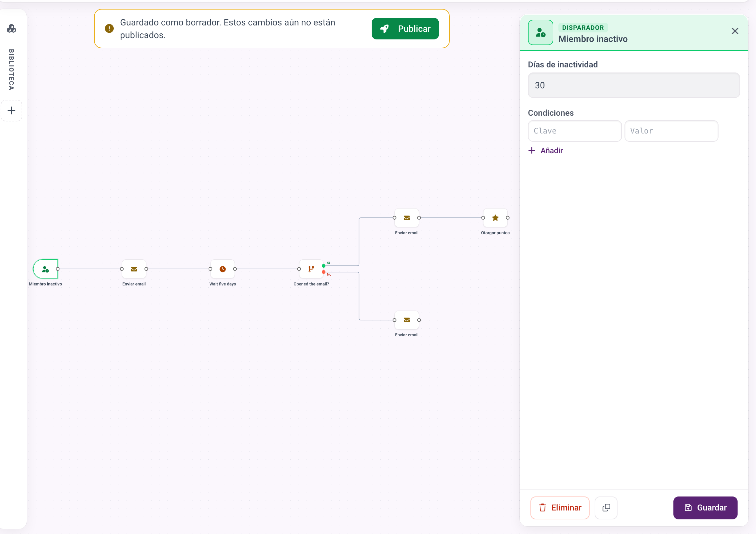Image resolution: width=756 pixels, height=534 pixels.
Task: Click the app logo in the sidebar
Action: coord(11,29)
